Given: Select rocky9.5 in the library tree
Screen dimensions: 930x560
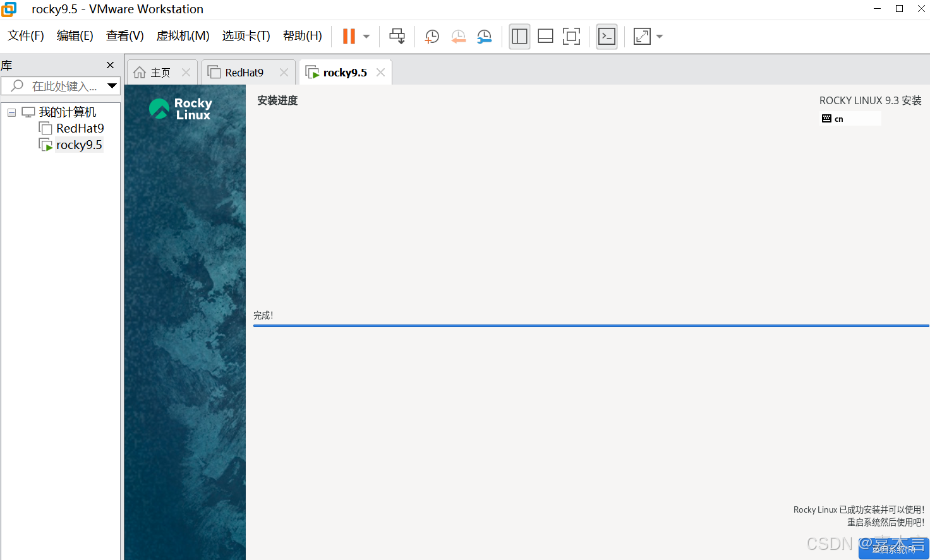Looking at the screenshot, I should [x=79, y=145].
